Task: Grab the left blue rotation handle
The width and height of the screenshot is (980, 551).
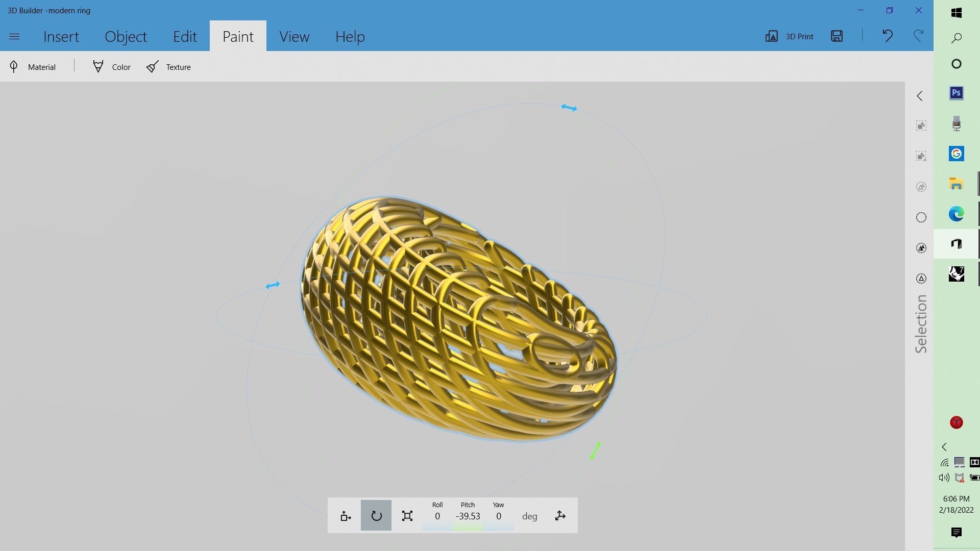Action: (273, 285)
